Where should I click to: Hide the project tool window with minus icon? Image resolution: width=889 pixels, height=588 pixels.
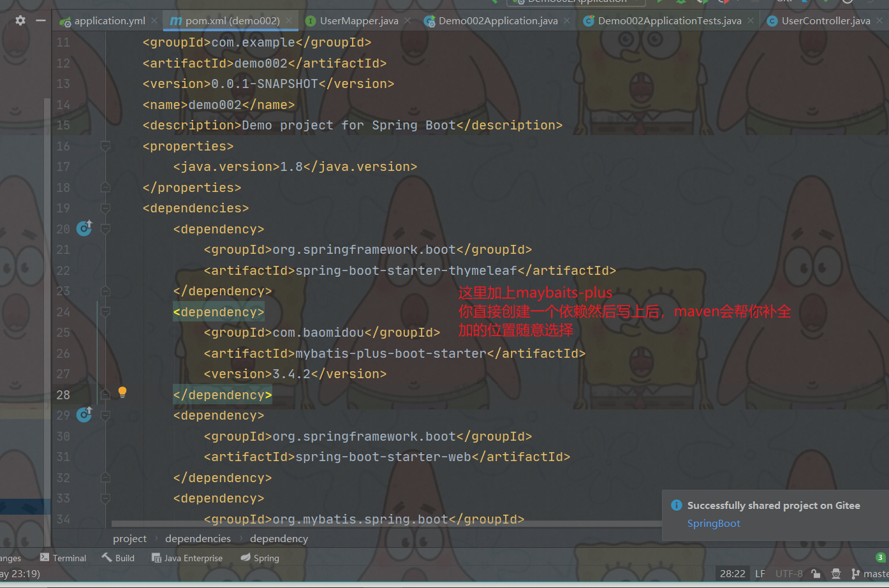pyautogui.click(x=41, y=20)
